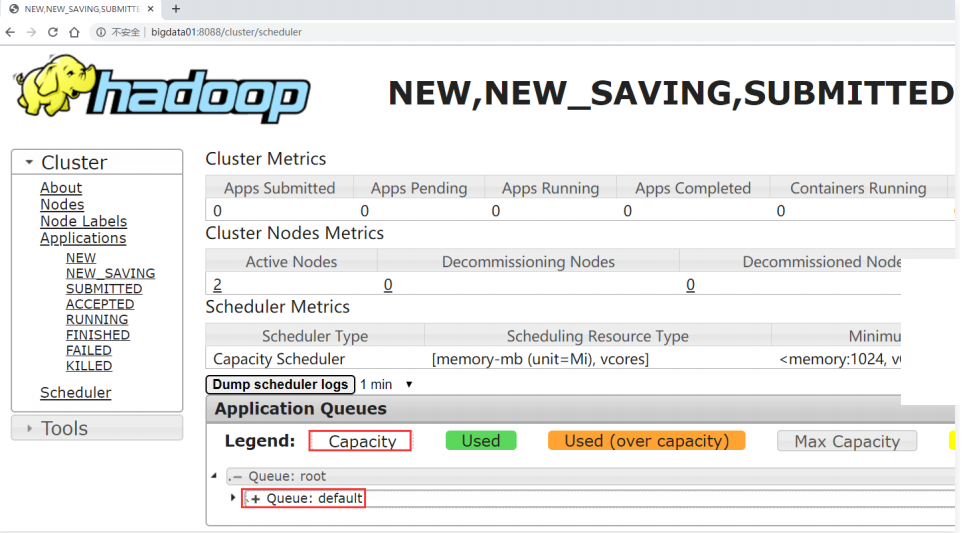This screenshot has width=968, height=533.
Task: Select the Queue: root bar
Action: [591, 476]
